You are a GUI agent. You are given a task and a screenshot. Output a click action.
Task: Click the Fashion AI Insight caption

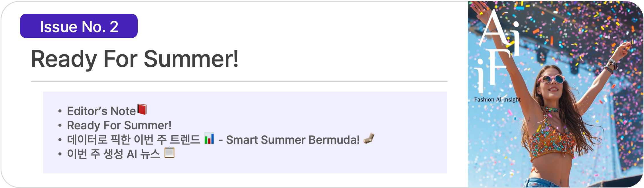pos(497,100)
